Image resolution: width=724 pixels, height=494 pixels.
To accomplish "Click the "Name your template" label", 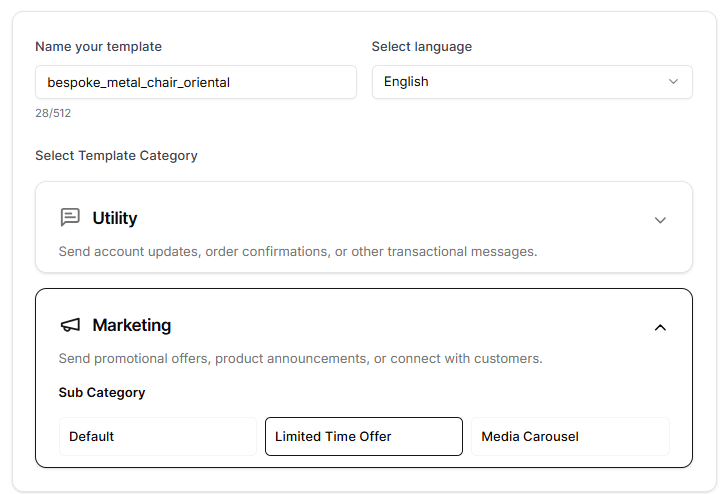I will click(x=98, y=46).
